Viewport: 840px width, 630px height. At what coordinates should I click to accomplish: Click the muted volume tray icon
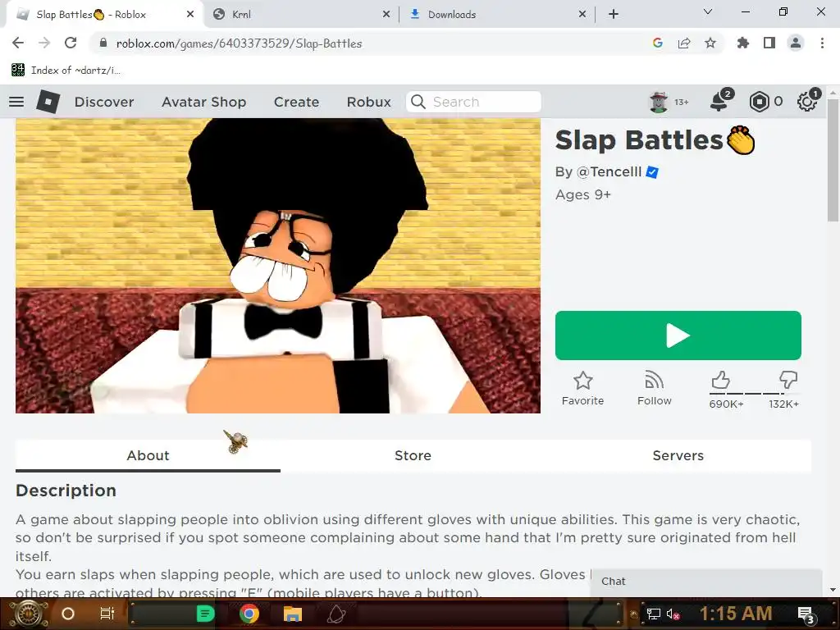673,614
